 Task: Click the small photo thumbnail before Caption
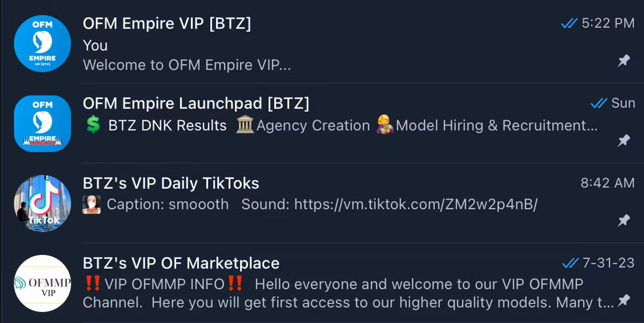click(x=92, y=204)
